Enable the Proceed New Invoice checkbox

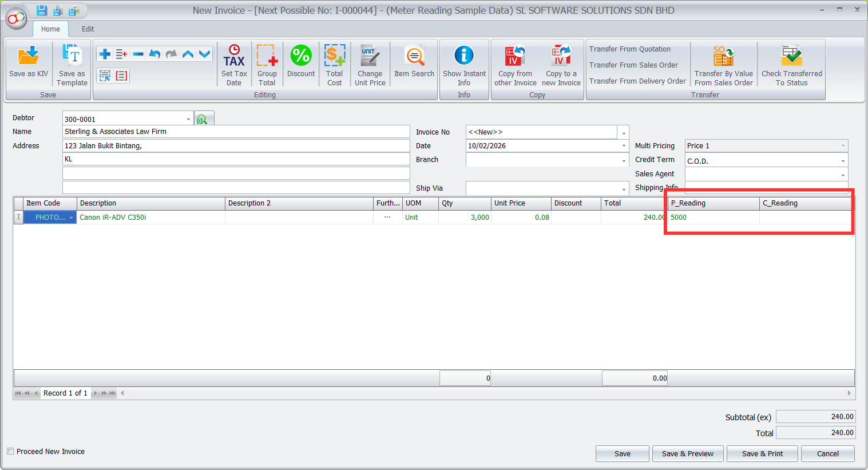point(10,451)
